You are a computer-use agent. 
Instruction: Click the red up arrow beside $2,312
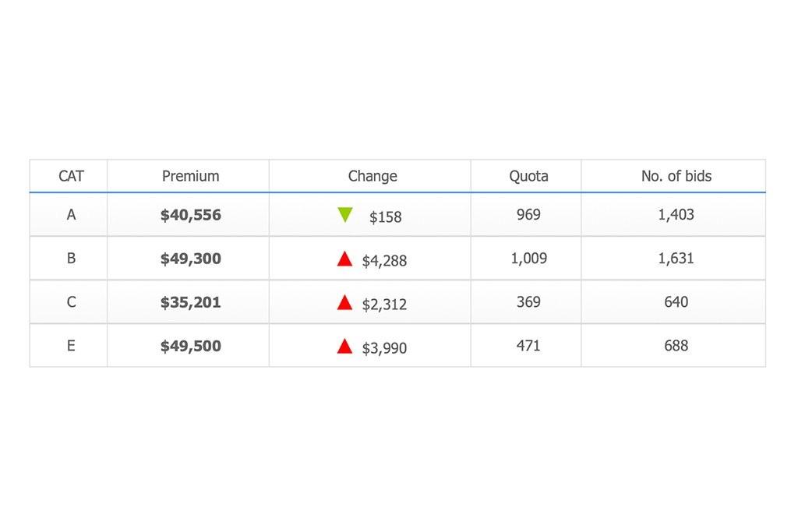coord(344,302)
